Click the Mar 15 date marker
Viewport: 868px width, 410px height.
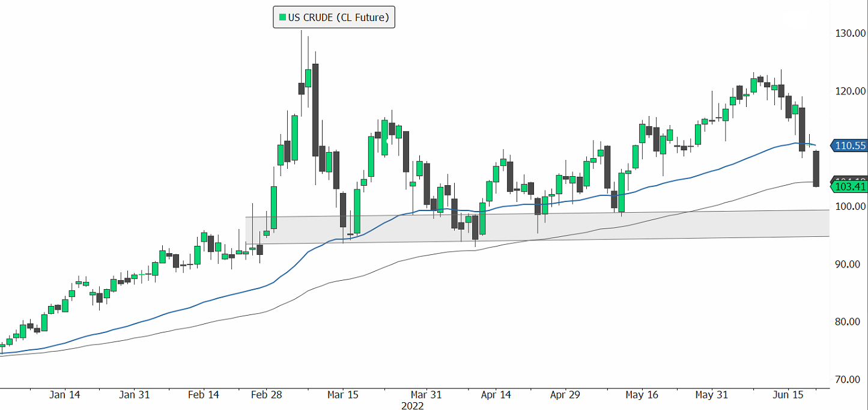[x=344, y=395]
